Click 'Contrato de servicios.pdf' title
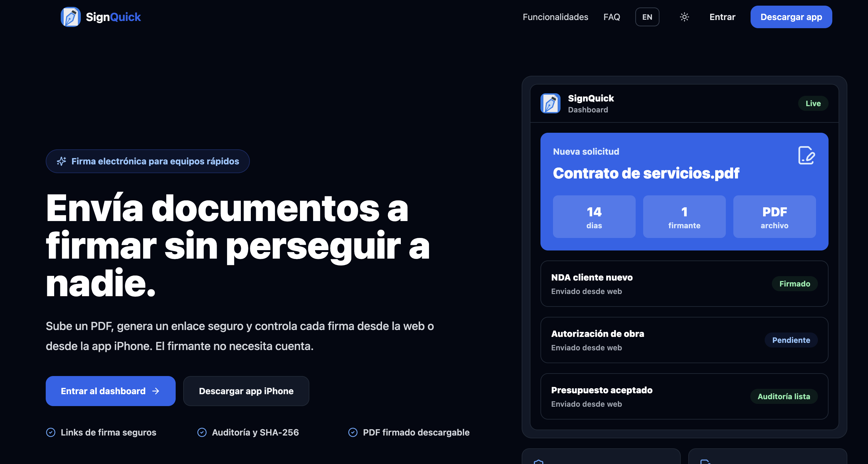Image resolution: width=868 pixels, height=464 pixels. 646,173
